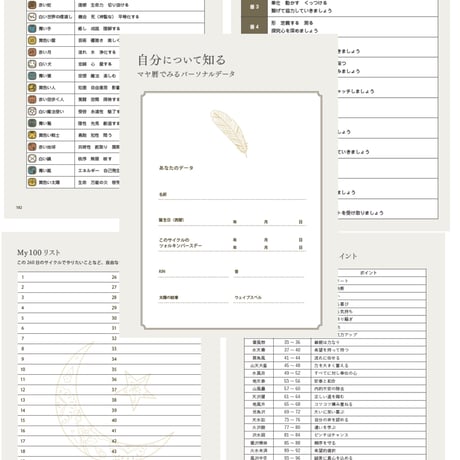Click the 青い猿 blue monkey glyph icon
Screen dimensions: 460x460
(32, 76)
